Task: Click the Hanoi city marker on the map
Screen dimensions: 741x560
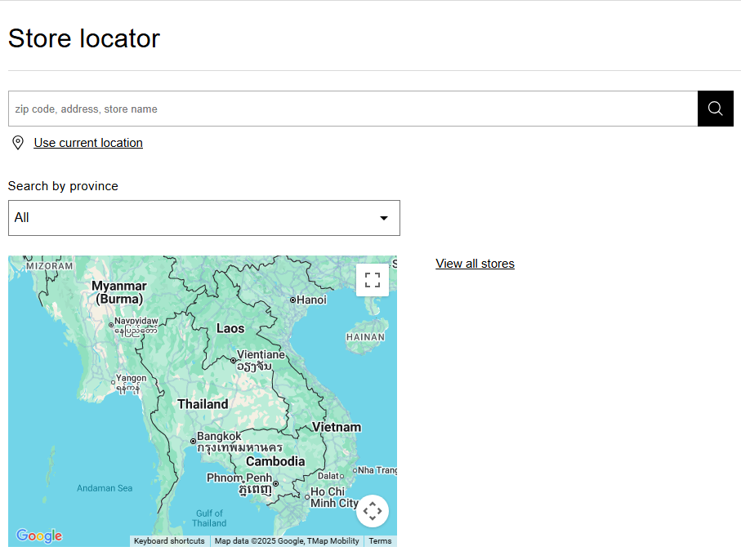Action: 293,300
